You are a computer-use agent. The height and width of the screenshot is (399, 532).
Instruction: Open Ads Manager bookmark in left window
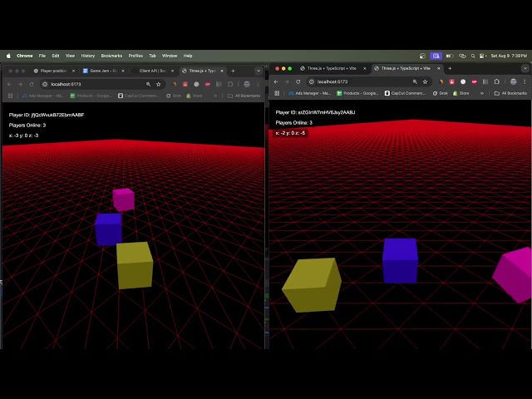click(43, 96)
